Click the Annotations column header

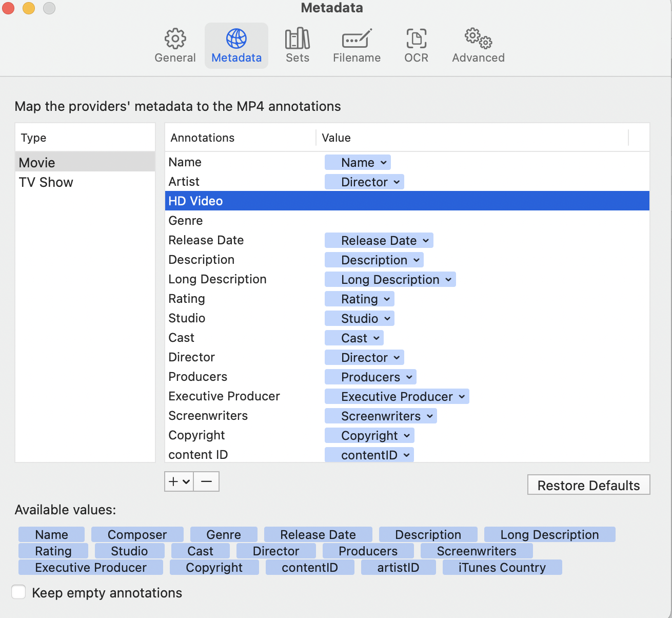click(203, 138)
